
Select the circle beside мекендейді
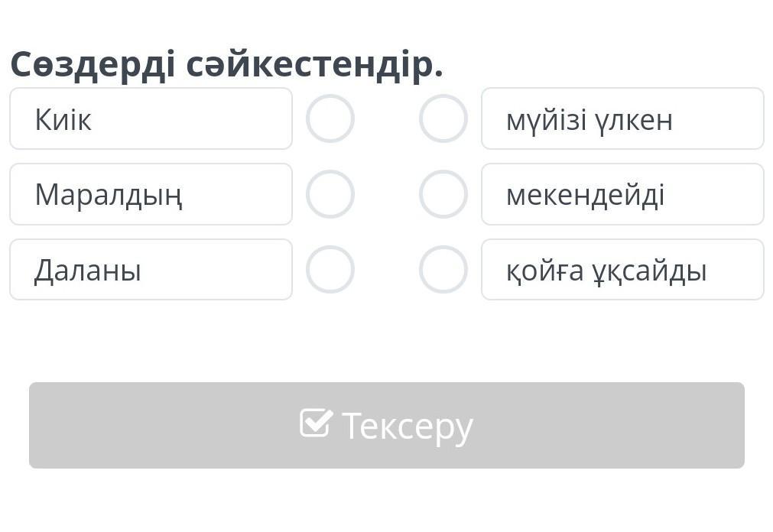click(x=443, y=194)
